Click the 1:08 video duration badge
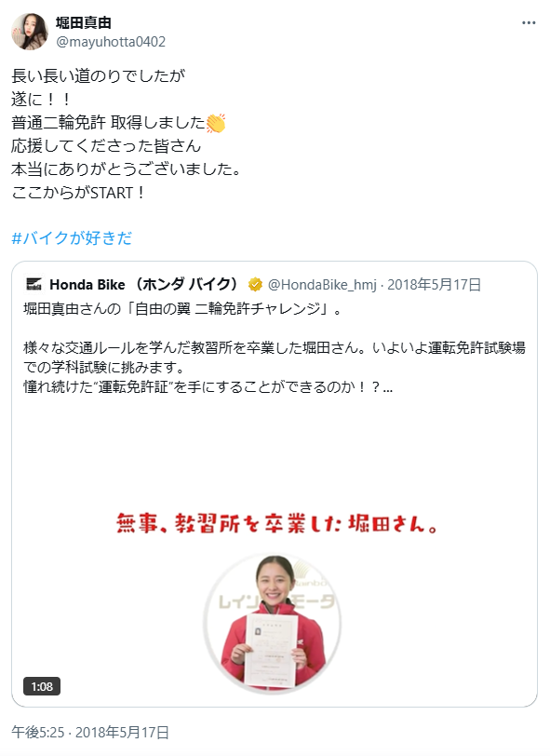 point(42,686)
